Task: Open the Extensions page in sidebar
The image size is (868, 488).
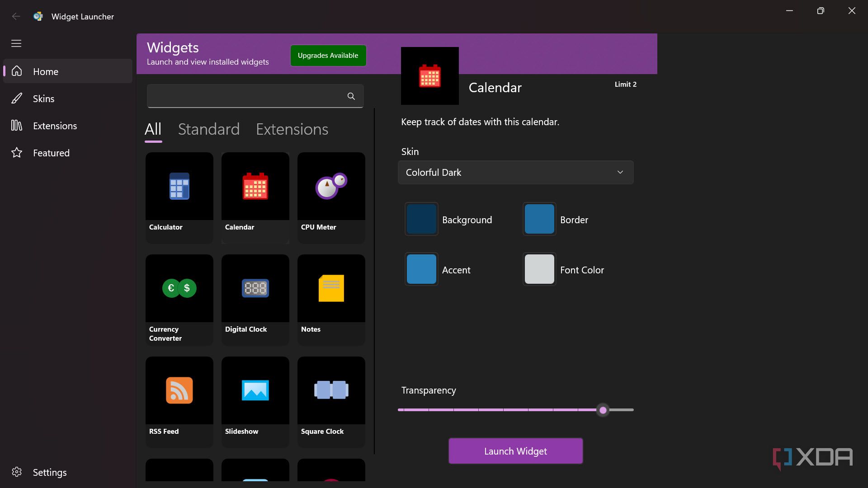Action: pos(68,126)
